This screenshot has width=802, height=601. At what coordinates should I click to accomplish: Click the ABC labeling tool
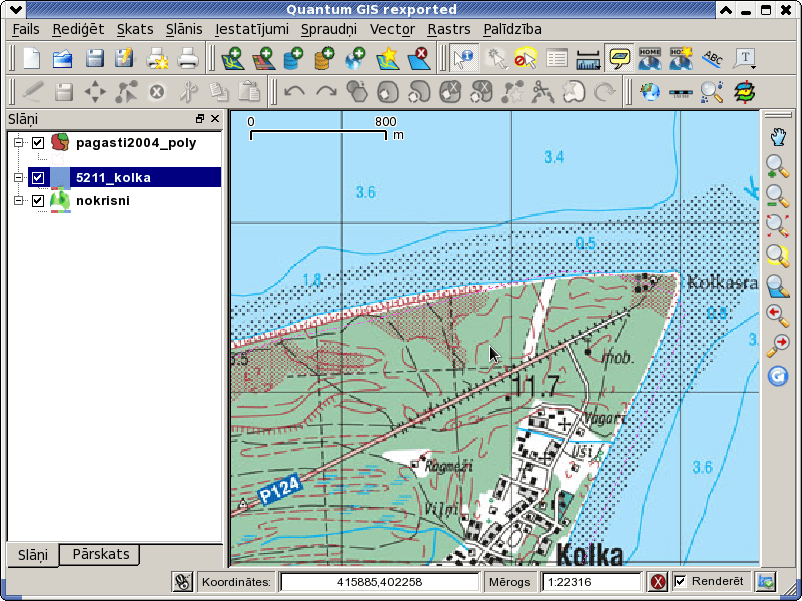tap(712, 58)
